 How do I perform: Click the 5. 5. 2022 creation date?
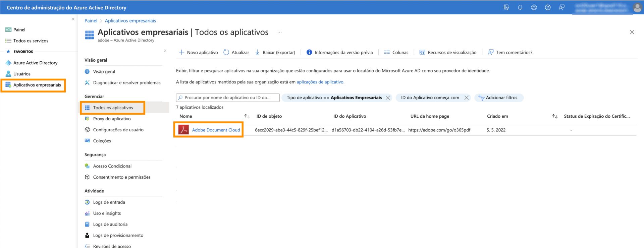[x=496, y=130]
